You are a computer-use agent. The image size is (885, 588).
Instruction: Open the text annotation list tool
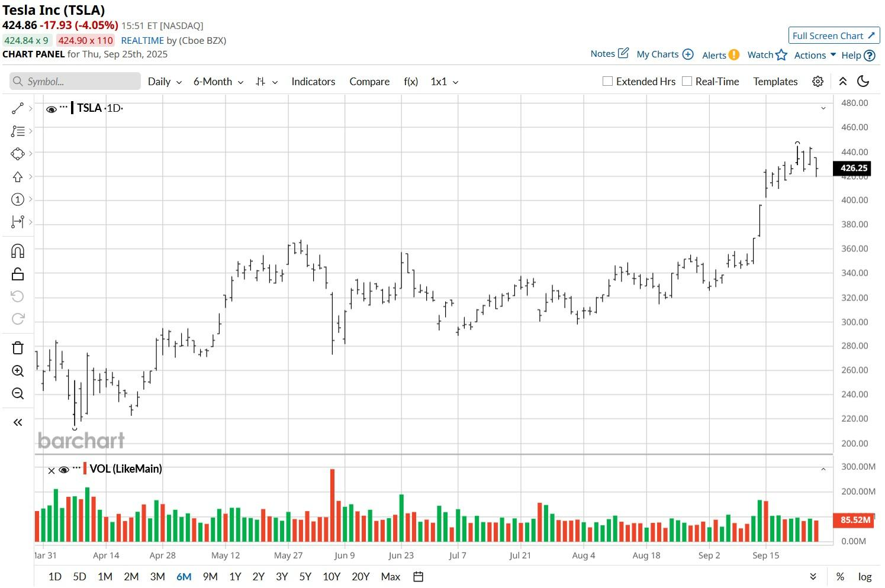[x=18, y=131]
